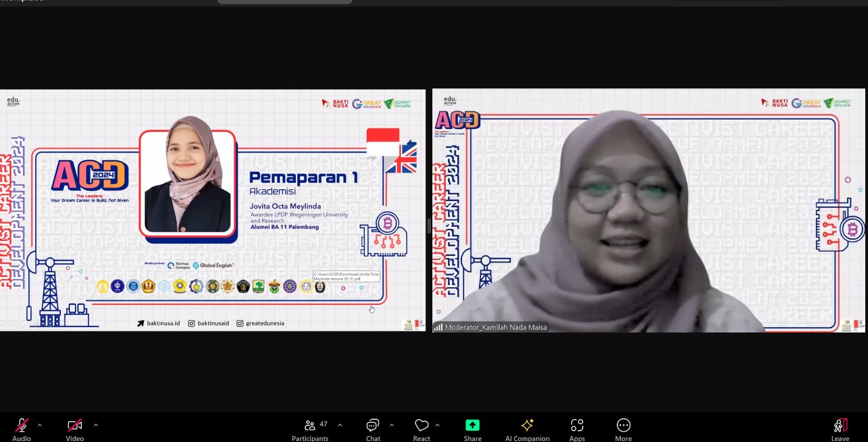
Task: Open video settings caret next to Video
Action: 96,425
